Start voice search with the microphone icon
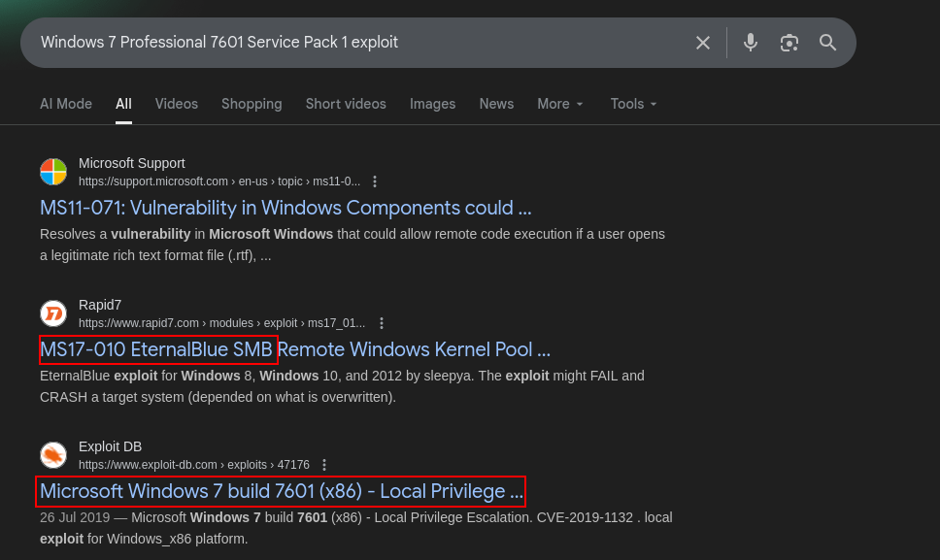Screen dimensions: 940x560 point(750,43)
